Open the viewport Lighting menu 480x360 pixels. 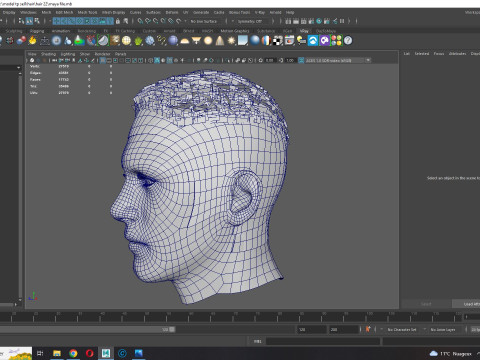pyautogui.click(x=68, y=54)
